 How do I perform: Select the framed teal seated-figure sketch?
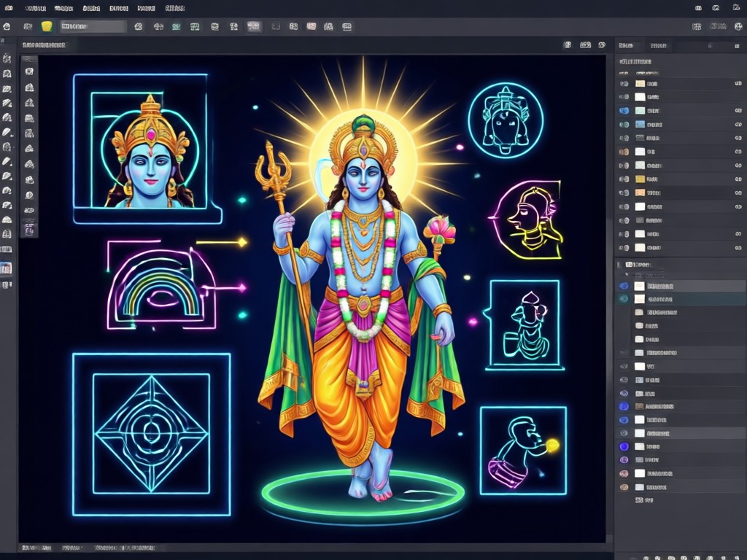524,325
